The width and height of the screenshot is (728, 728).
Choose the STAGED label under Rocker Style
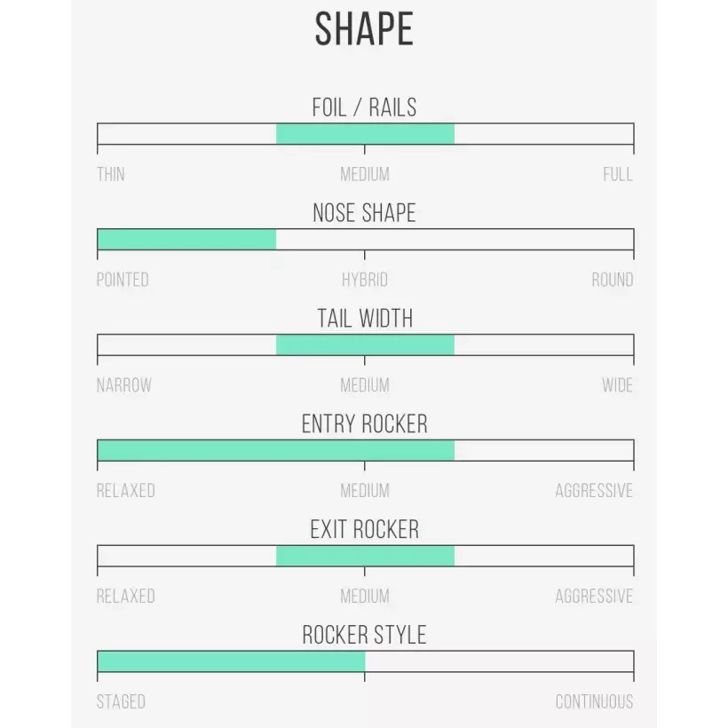[121, 701]
